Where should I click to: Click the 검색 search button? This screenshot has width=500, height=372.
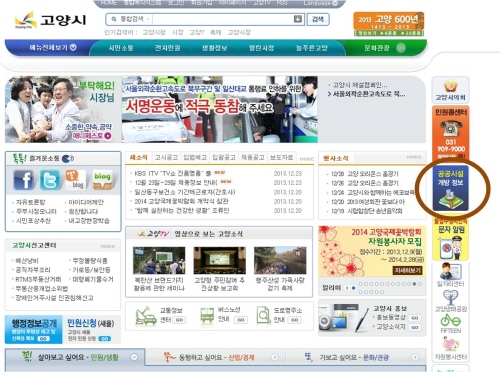[318, 19]
